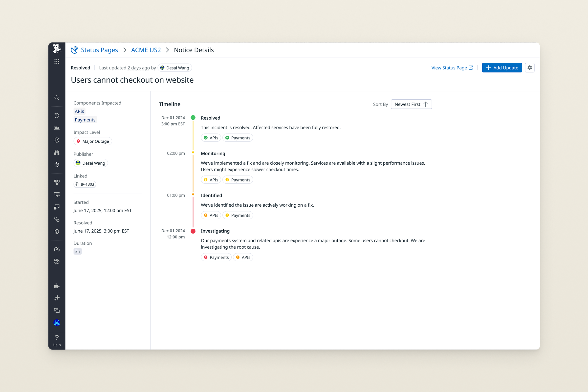588x392 pixels.
Task: Click the blue user avatar in the sidebar
Action: (x=57, y=323)
